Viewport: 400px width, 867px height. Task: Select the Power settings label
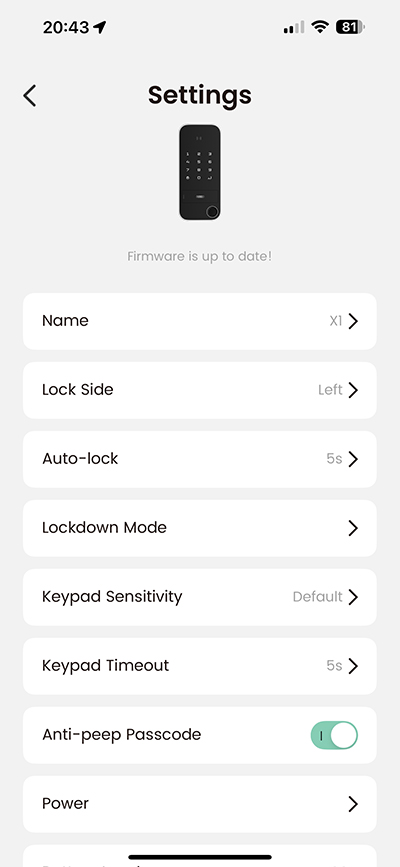click(65, 803)
